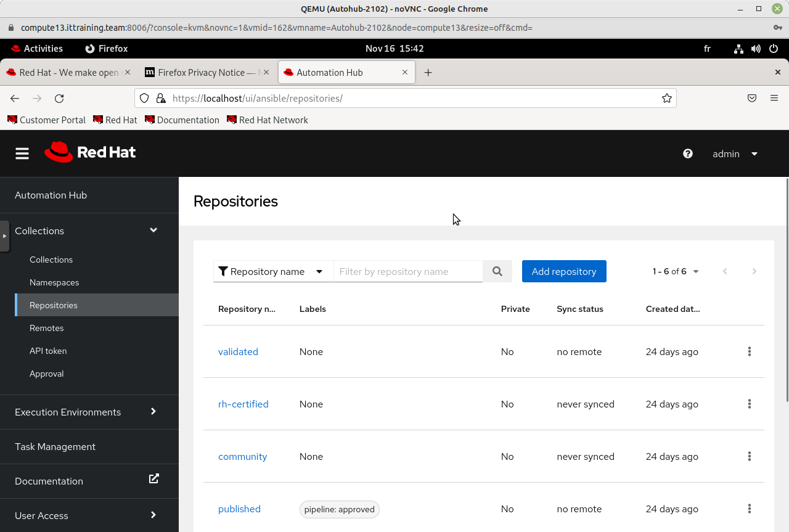The height and width of the screenshot is (532, 789).
Task: Bookmark this page with star icon
Action: pyautogui.click(x=667, y=98)
